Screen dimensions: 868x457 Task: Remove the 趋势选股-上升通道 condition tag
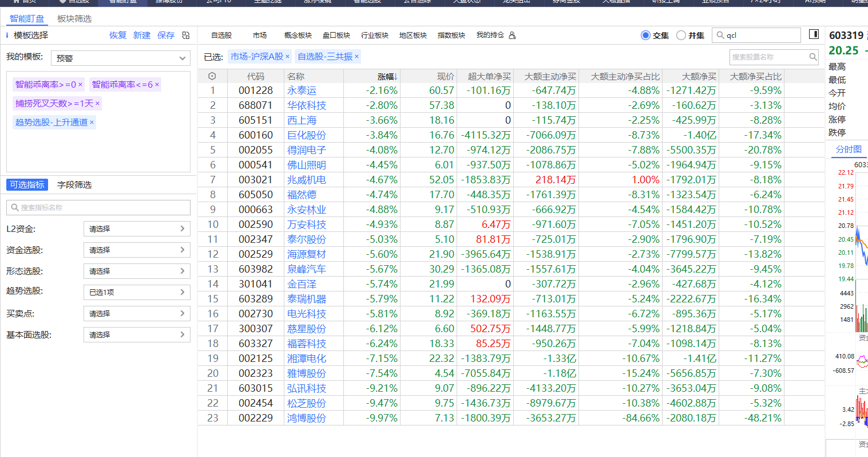[92, 123]
